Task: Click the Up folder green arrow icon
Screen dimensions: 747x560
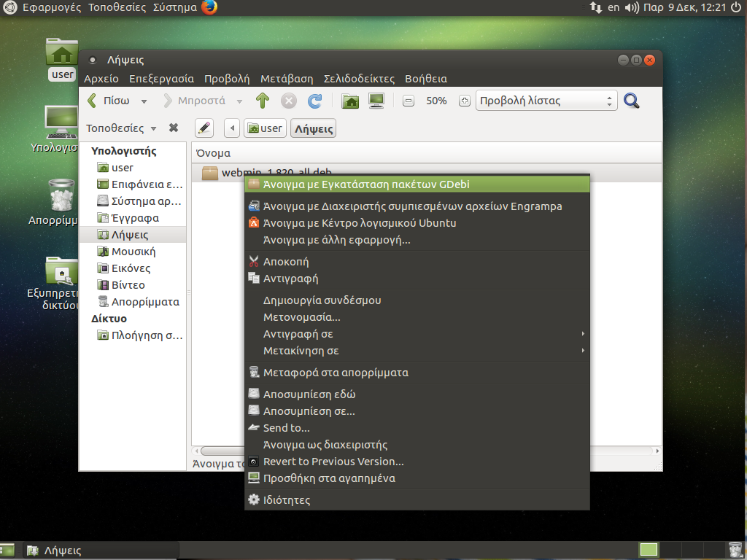Action: click(263, 101)
